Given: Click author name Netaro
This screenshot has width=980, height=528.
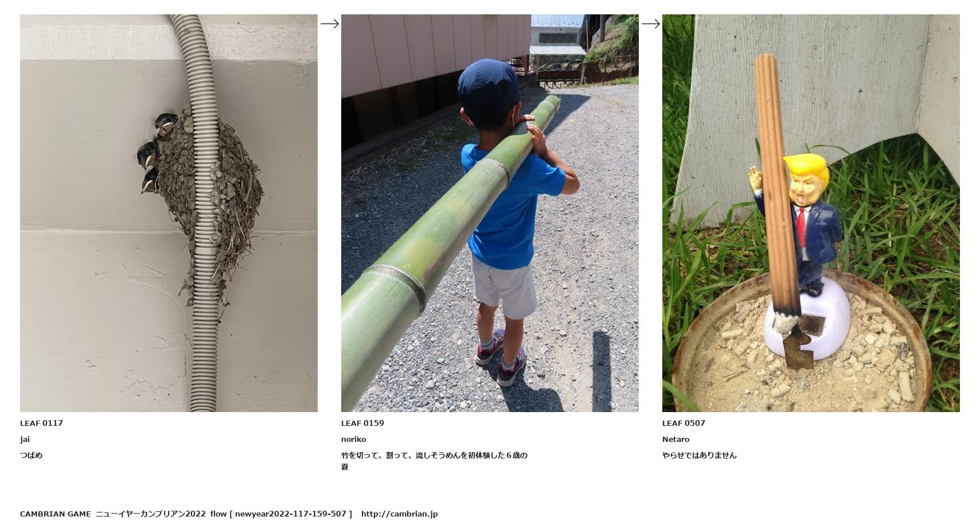Looking at the screenshot, I should [x=676, y=439].
